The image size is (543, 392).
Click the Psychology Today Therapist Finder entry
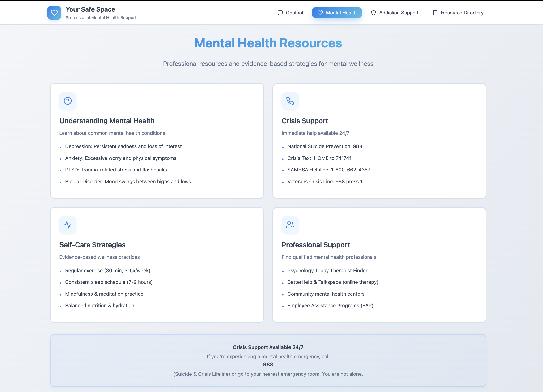pos(327,270)
